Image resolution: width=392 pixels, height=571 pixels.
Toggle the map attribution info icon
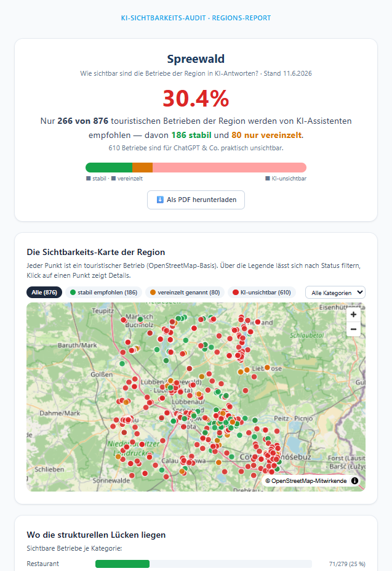click(x=355, y=480)
